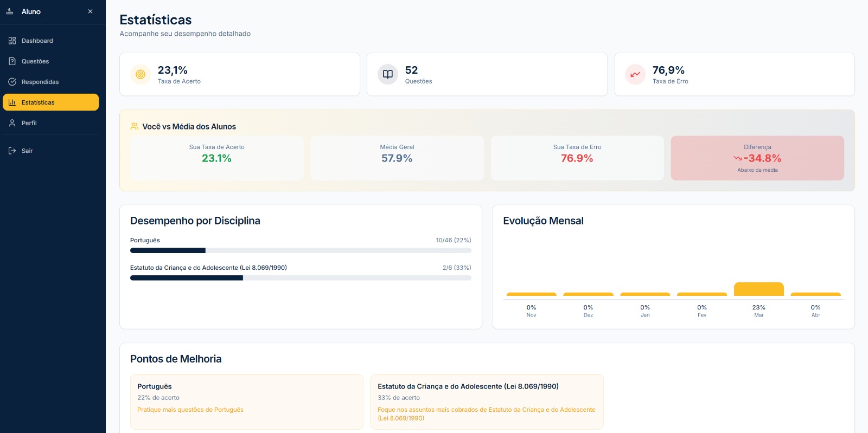Click the 'Foque nos assuntos mais cobrados' suggestion
The height and width of the screenshot is (433, 868).
point(486,413)
